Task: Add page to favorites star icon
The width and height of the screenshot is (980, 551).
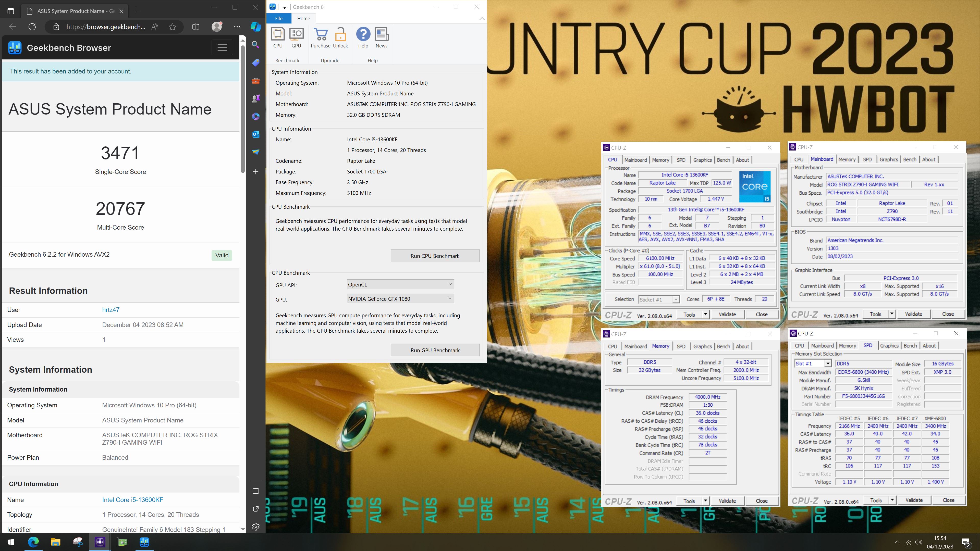Action: (x=172, y=27)
